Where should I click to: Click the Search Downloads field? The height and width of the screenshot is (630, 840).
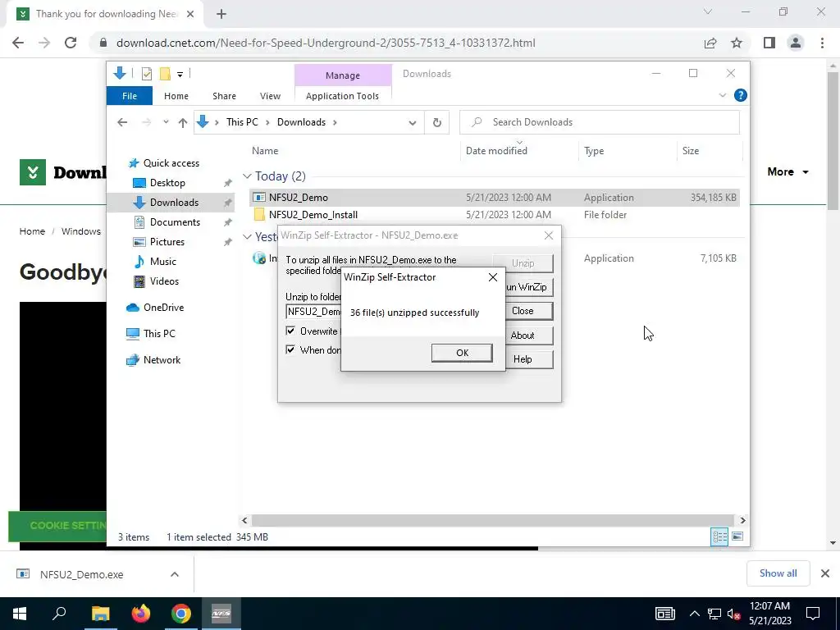600,122
